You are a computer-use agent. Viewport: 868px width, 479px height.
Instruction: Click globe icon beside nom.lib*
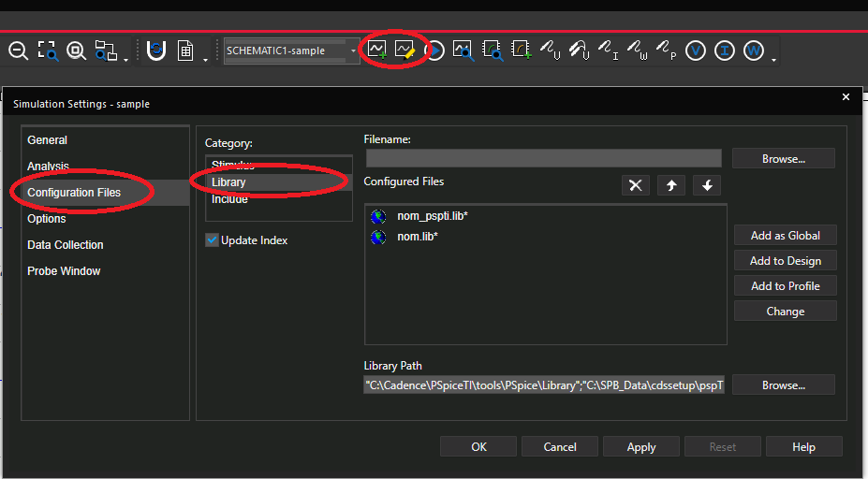[x=378, y=238]
